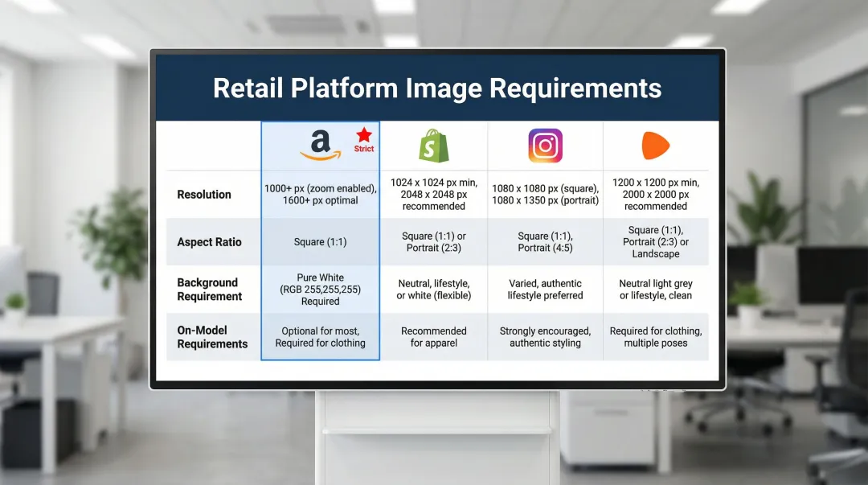The width and height of the screenshot is (868, 485).
Task: Click the Retail Platform Image Requirements title
Action: (437, 88)
